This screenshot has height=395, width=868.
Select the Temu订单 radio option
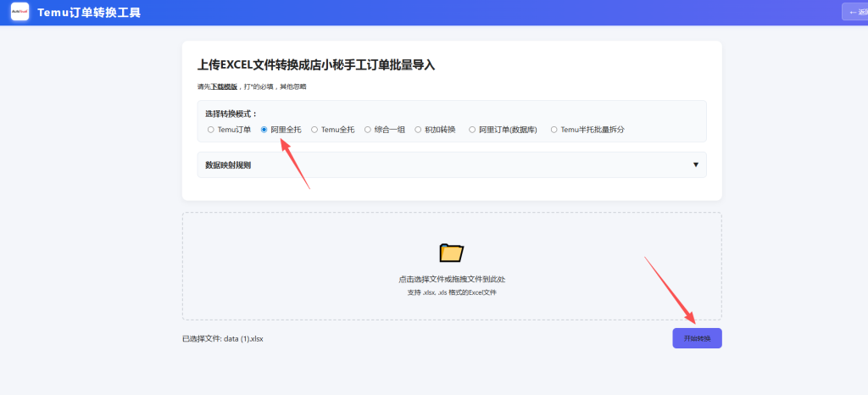coord(210,130)
